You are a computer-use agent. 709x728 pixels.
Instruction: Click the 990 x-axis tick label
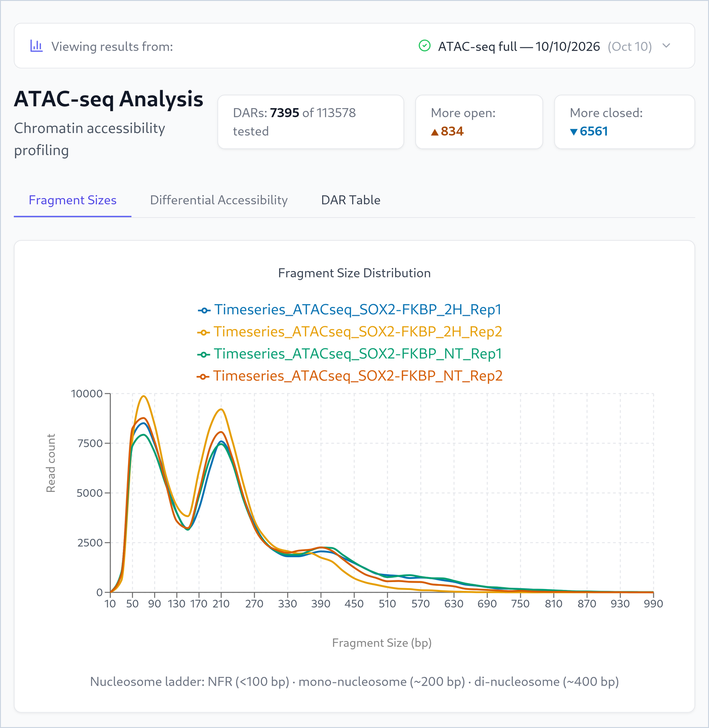[653, 604]
